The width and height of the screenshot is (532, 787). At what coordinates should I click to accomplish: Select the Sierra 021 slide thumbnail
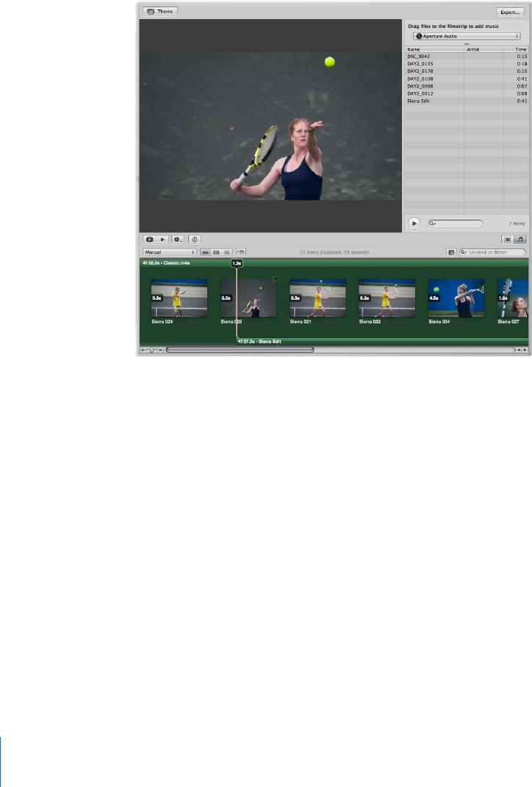[317, 298]
